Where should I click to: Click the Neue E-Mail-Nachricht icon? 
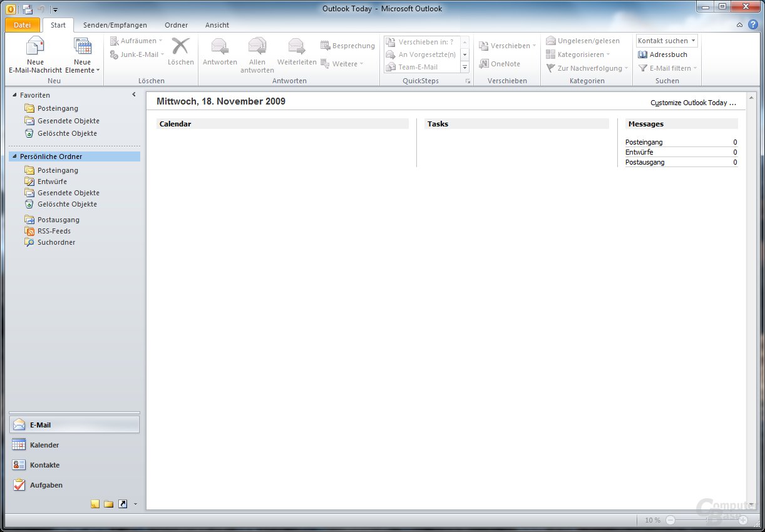tap(35, 47)
